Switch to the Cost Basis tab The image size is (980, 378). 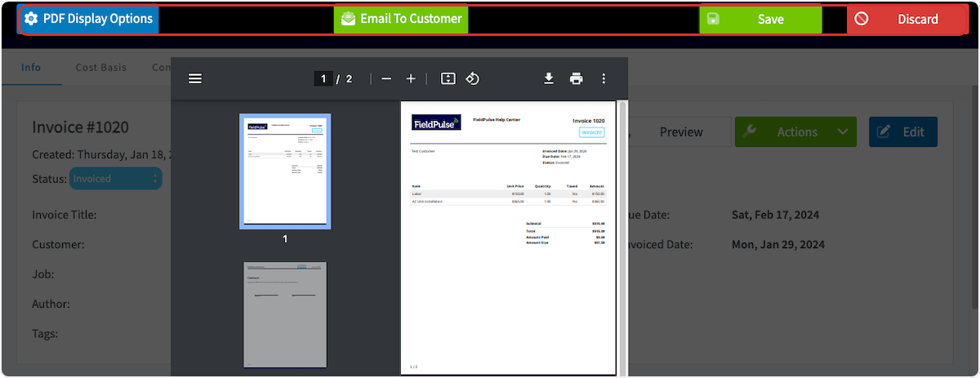pos(101,68)
